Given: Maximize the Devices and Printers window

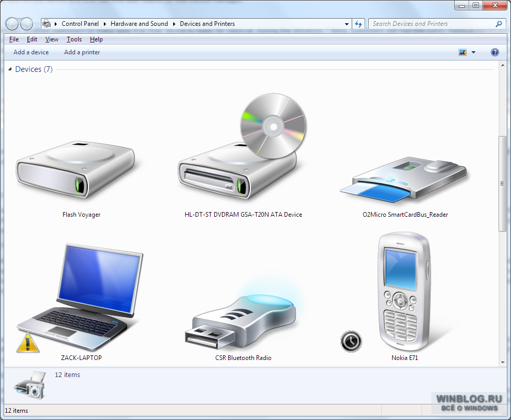Looking at the screenshot, I should pyautogui.click(x=476, y=5).
